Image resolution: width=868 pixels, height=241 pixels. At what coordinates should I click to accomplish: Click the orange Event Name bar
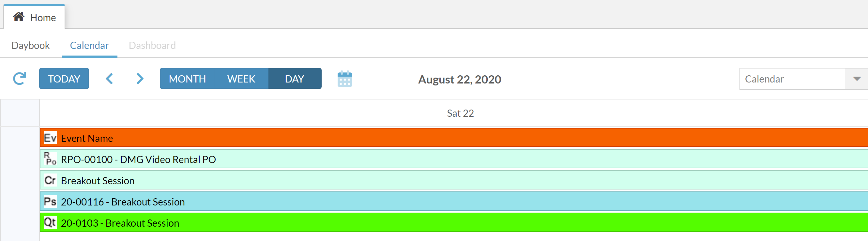coord(454,138)
